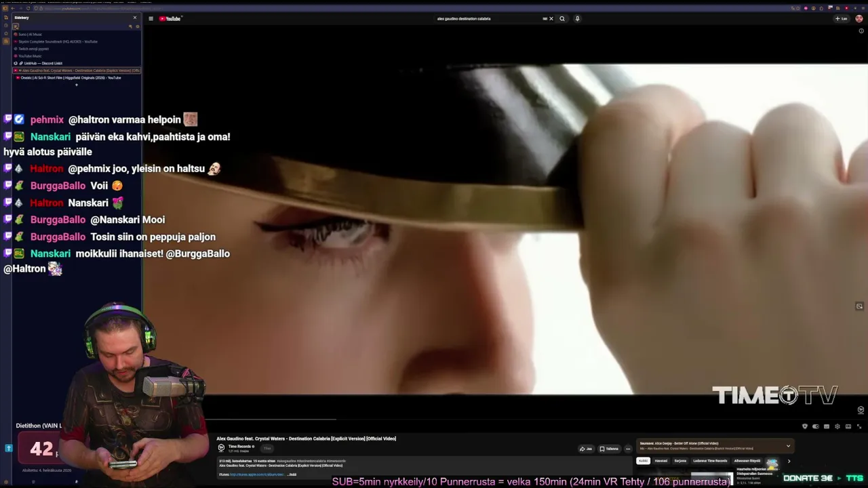Click the video title text
Screen dimensions: 868x488
coord(307,439)
